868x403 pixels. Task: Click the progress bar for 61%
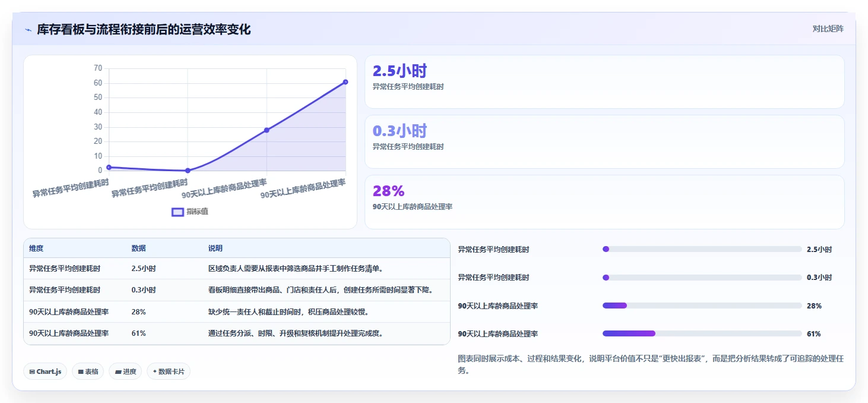coord(702,333)
